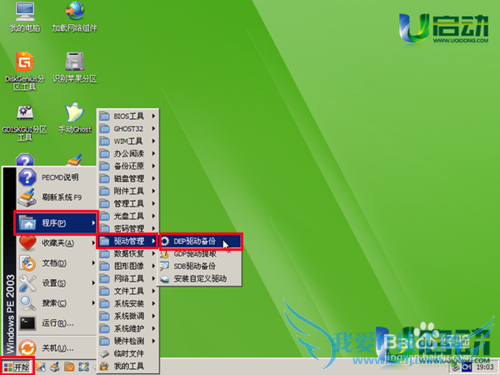Open the 密码管理 programs entry
Screen dimensions: 500x375
128,228
